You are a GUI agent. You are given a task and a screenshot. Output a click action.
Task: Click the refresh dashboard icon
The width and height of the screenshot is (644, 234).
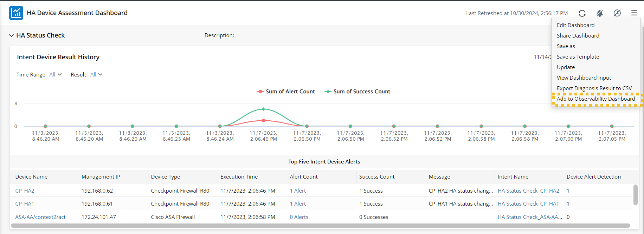[582, 13]
